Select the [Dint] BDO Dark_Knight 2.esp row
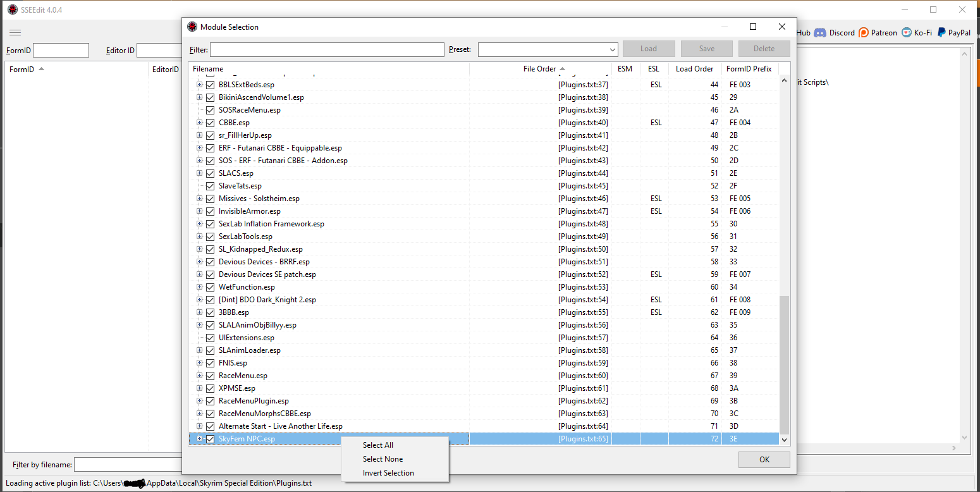This screenshot has width=980, height=492. (x=484, y=300)
